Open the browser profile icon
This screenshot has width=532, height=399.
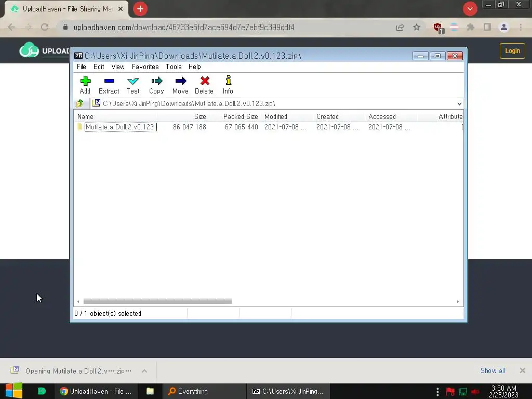504,27
